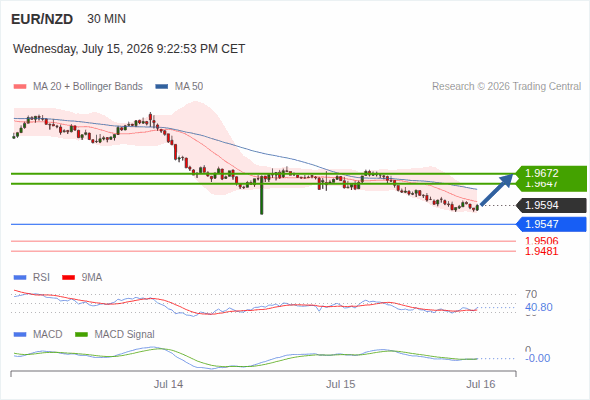Click the MACD Signal green legend swatch
Viewport: 590px width, 400px height.
81,335
